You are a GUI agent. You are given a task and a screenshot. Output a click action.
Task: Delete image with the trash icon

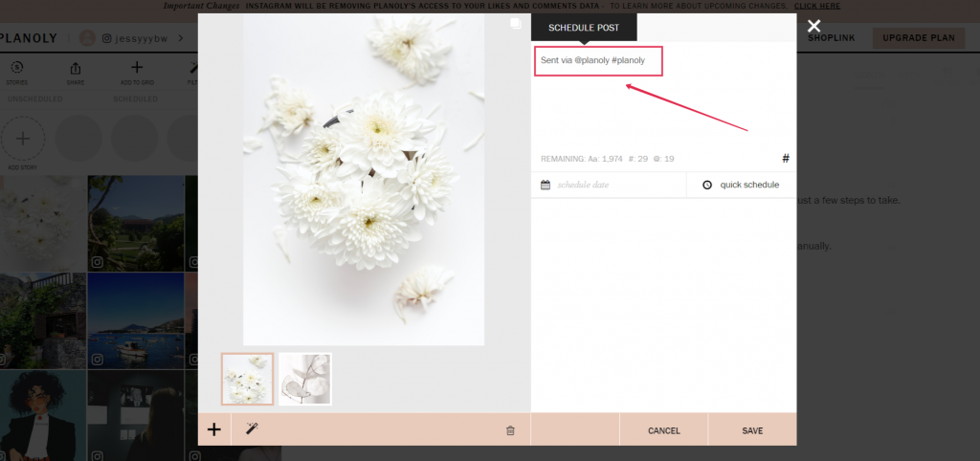(x=510, y=430)
